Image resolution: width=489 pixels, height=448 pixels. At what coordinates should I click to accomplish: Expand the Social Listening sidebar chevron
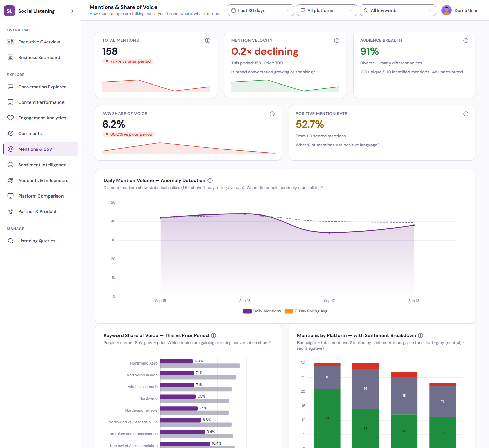pos(72,11)
